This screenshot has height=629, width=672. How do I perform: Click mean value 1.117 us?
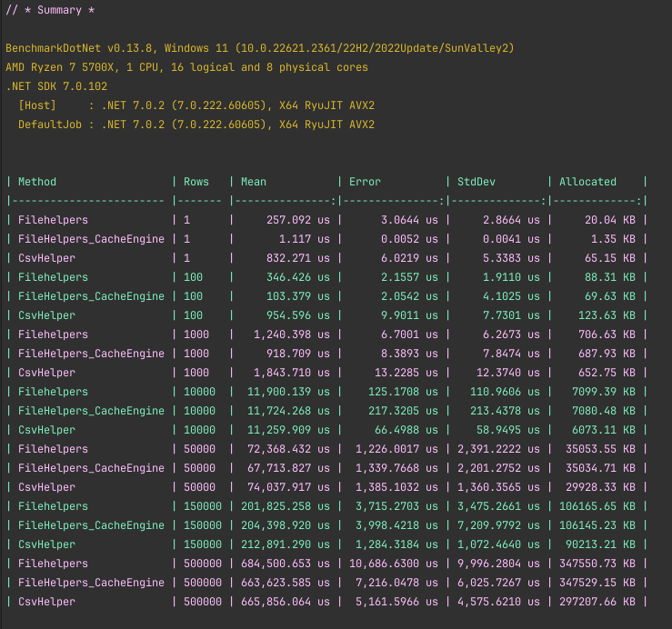click(x=305, y=239)
